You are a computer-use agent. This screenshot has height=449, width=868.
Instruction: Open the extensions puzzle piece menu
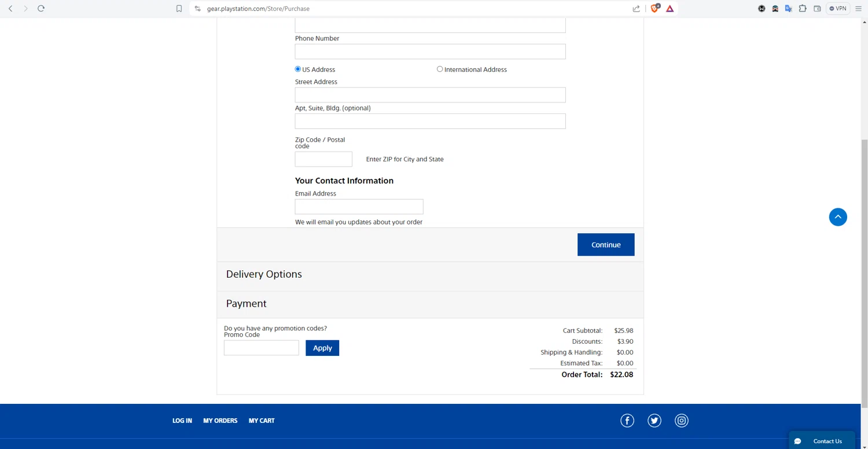803,9
